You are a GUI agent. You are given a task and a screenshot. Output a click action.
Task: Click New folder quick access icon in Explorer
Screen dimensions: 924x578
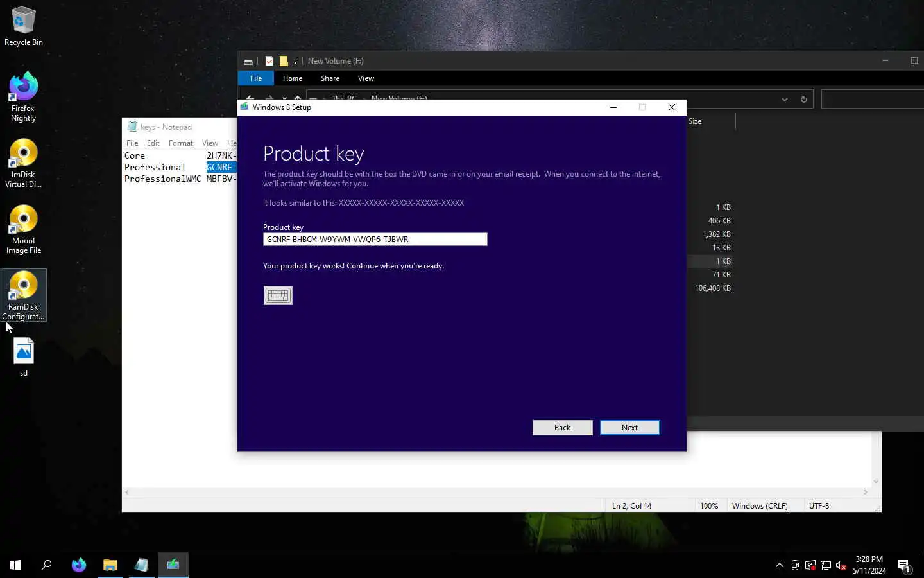coord(284,61)
